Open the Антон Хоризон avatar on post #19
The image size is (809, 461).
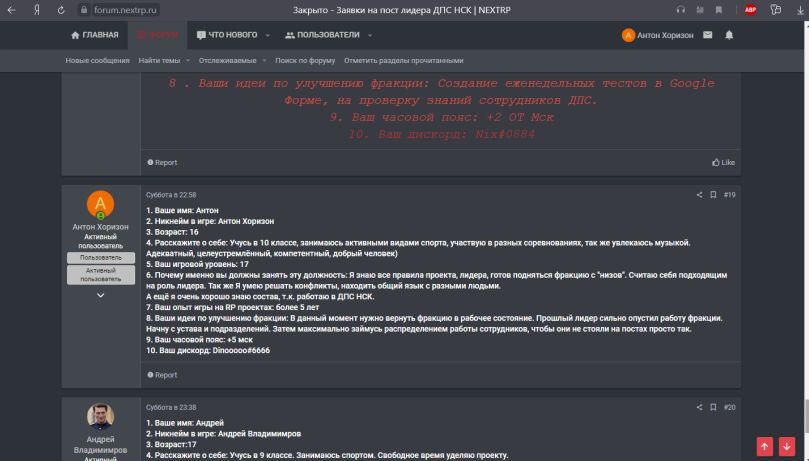[100, 204]
